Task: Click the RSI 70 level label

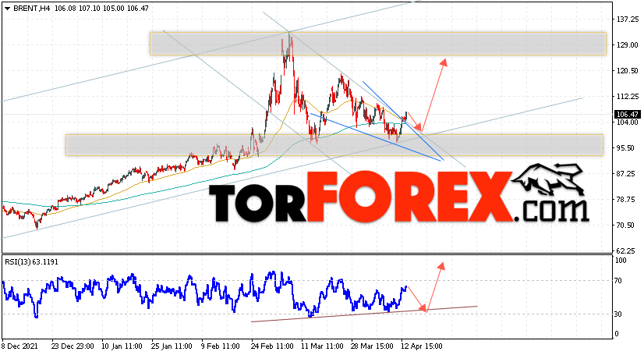Action: click(618, 281)
